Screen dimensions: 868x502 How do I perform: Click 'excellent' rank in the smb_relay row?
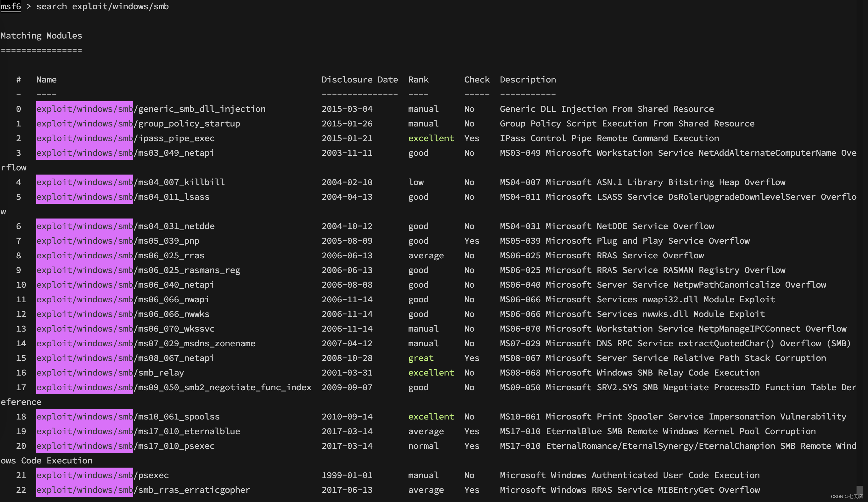click(431, 372)
